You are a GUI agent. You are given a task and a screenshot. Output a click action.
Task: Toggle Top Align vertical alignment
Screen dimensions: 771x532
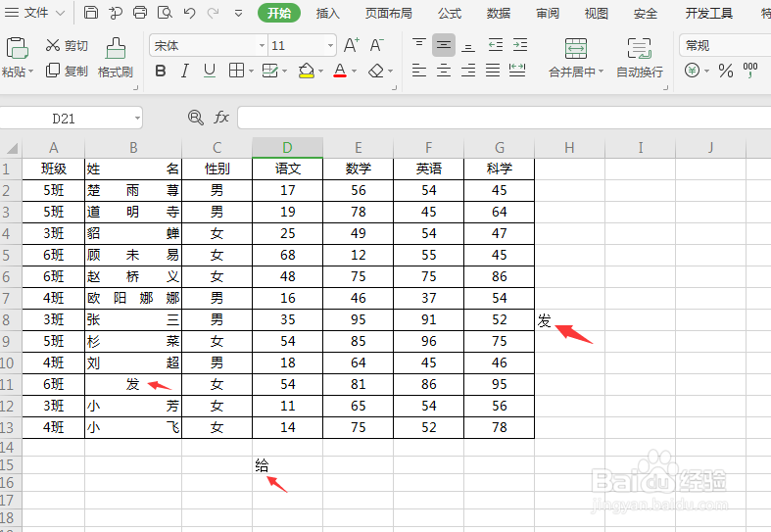tap(419, 45)
